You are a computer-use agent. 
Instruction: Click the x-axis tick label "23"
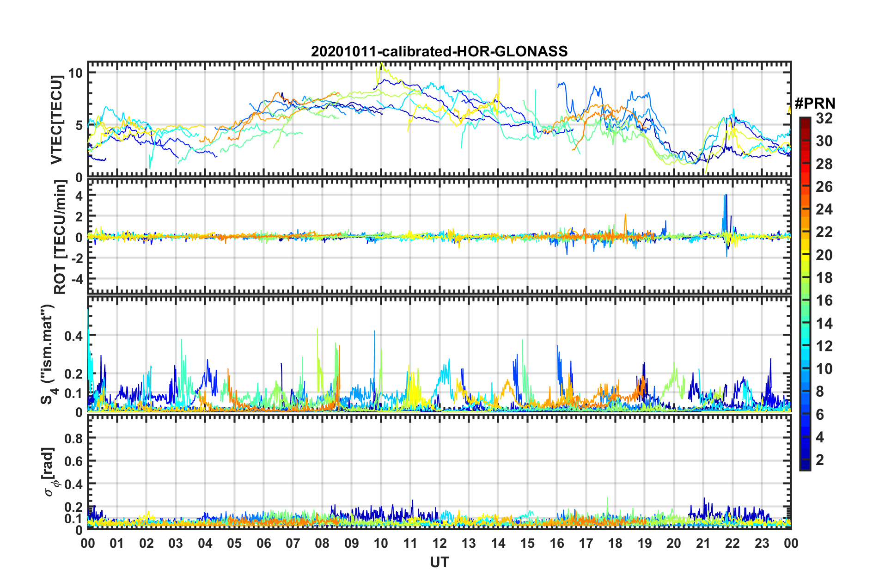point(762,543)
